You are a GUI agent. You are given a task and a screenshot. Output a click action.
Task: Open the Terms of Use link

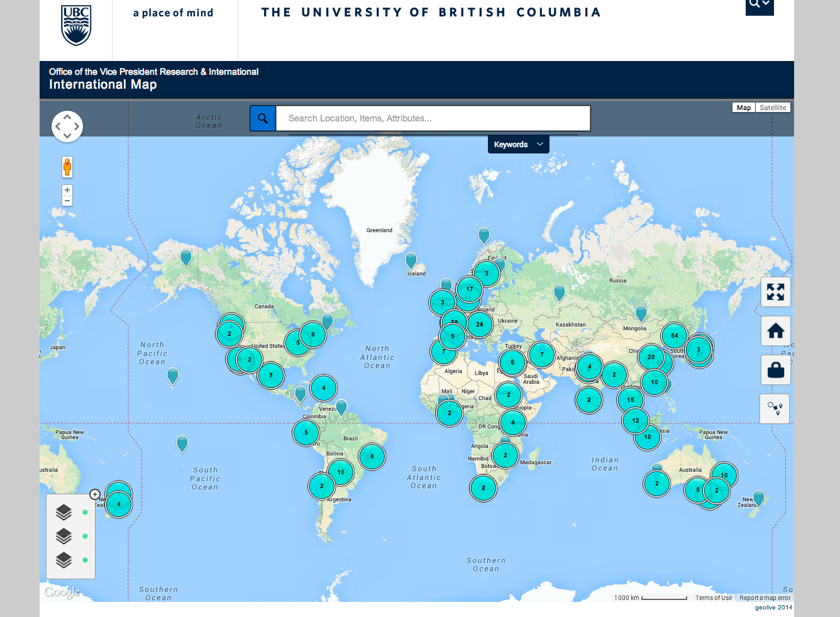(x=714, y=598)
